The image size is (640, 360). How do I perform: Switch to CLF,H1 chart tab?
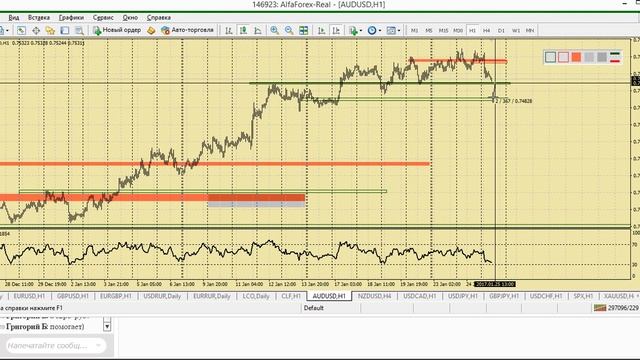pos(291,296)
